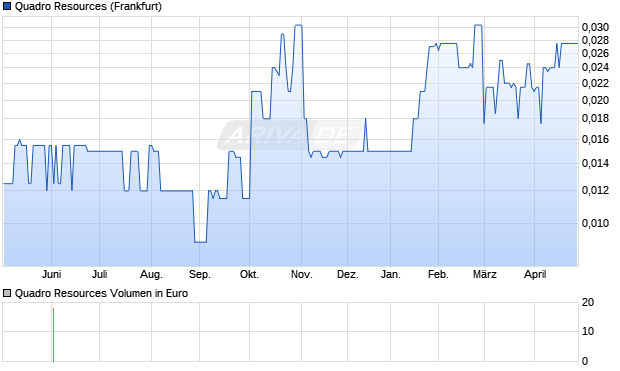Select the 'April' month label
This screenshot has width=620, height=371.
(x=535, y=274)
